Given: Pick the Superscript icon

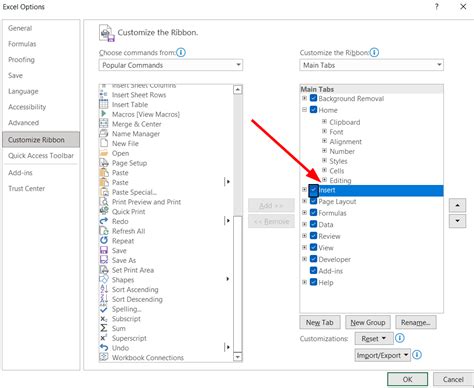Looking at the screenshot, I should coord(104,338).
